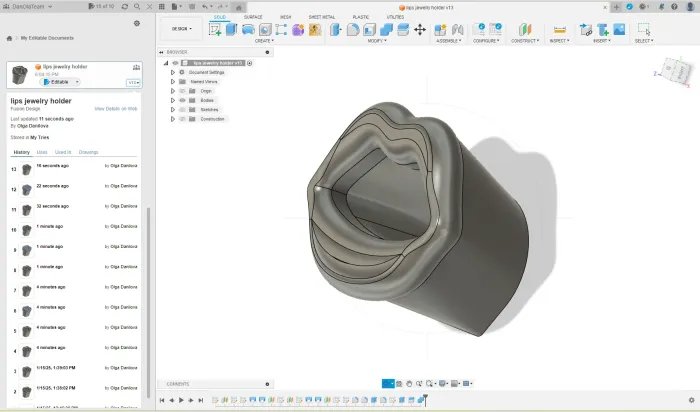700x412 pixels.
Task: Select version 10 thumbnail in History
Action: click(x=27, y=230)
